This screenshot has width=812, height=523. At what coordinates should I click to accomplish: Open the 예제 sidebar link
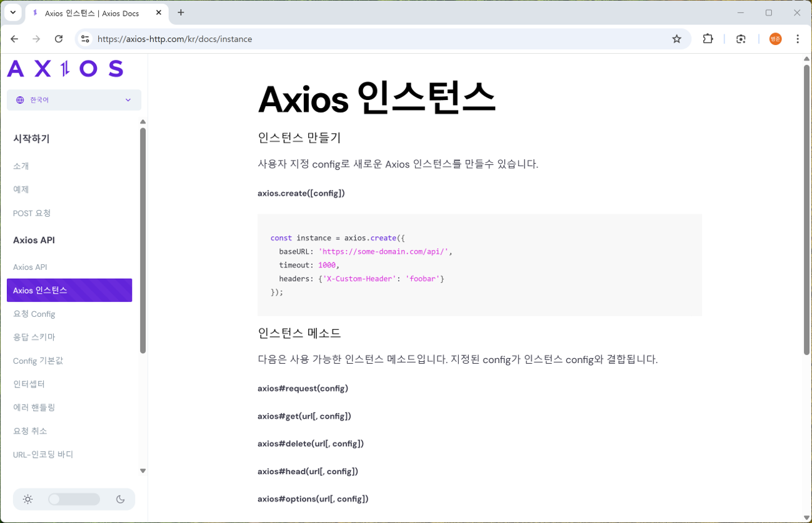coord(21,189)
